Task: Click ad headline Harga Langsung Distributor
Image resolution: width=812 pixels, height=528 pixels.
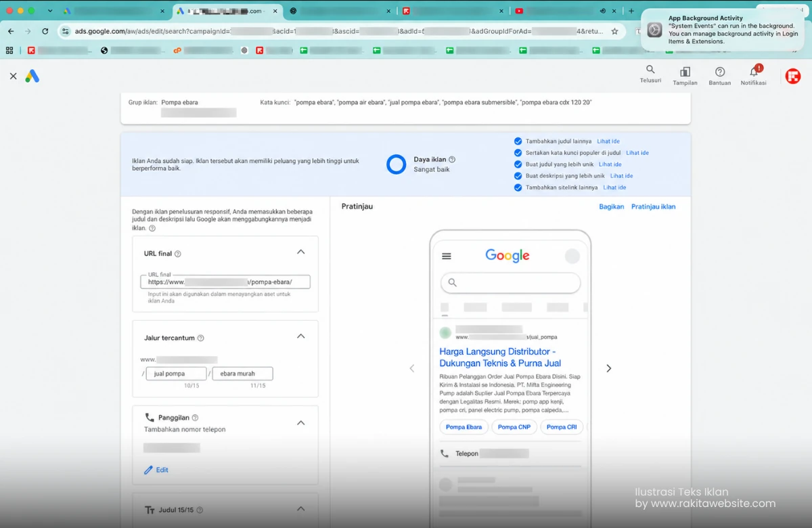Action: pyautogui.click(x=500, y=357)
